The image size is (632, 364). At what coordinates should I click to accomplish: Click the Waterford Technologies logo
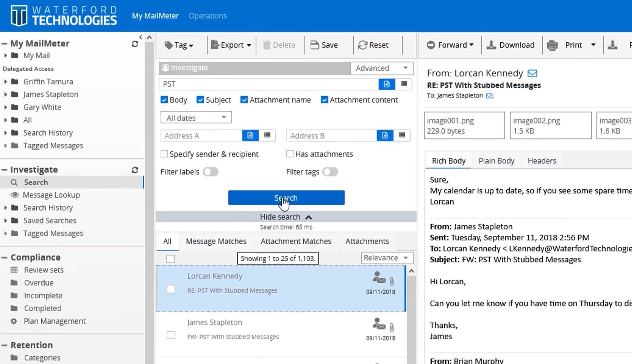(64, 16)
